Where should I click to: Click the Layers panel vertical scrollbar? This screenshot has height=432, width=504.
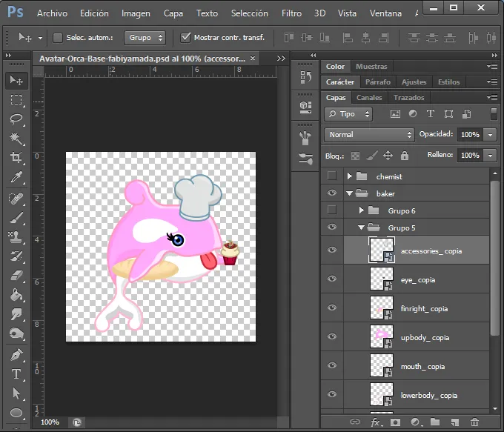(x=494, y=259)
